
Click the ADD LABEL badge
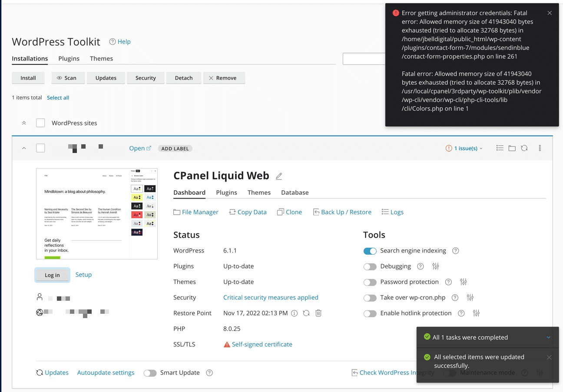click(x=175, y=148)
